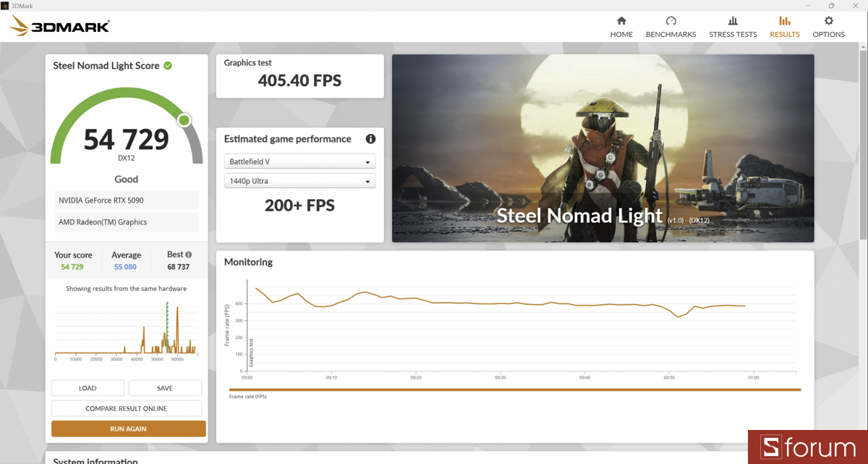Click Your score value 54 729
868x464 pixels.
tap(72, 267)
